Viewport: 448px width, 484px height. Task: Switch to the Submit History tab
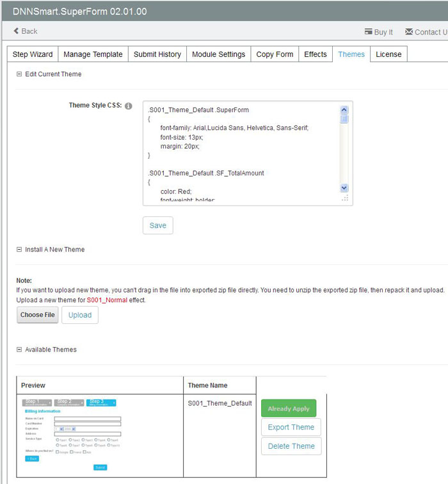[157, 54]
